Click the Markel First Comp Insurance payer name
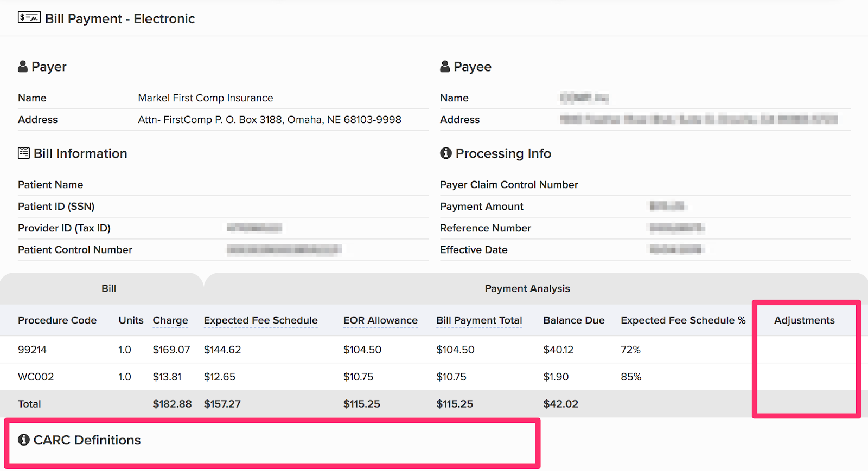Screen dimensions: 868x471 point(205,98)
